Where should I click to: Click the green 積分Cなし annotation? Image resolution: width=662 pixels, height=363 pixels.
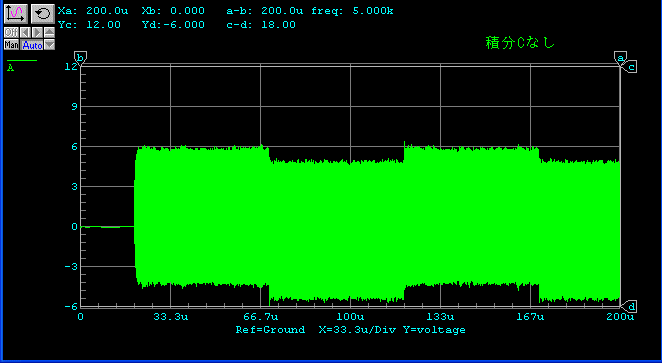520,43
